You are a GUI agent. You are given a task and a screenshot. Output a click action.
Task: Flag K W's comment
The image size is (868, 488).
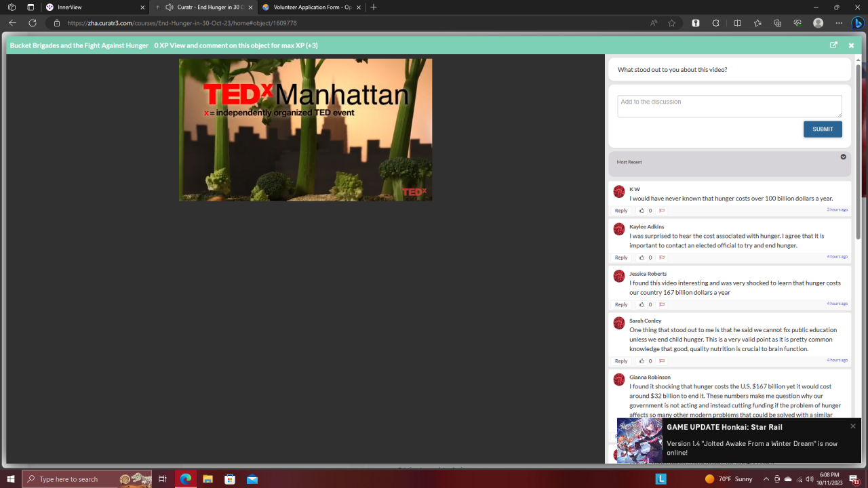coord(662,211)
